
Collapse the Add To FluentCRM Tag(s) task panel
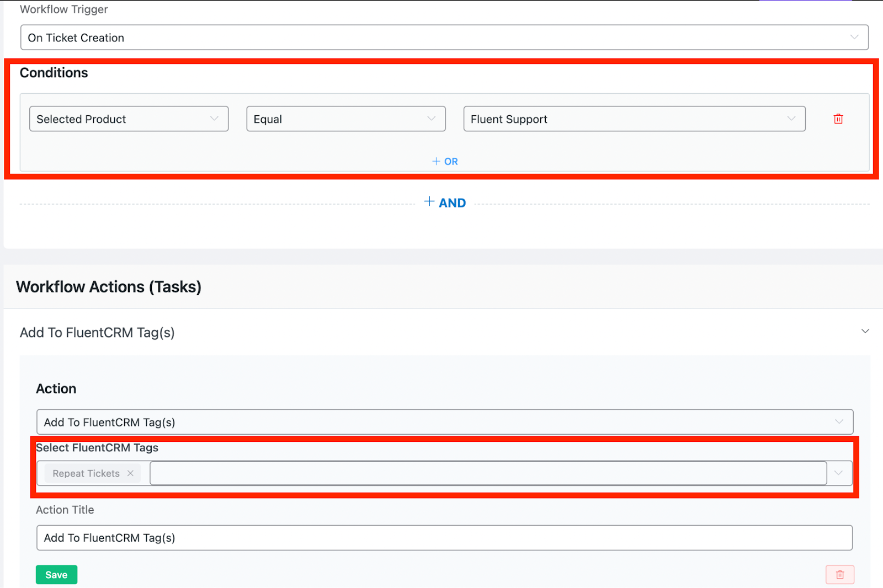click(865, 332)
